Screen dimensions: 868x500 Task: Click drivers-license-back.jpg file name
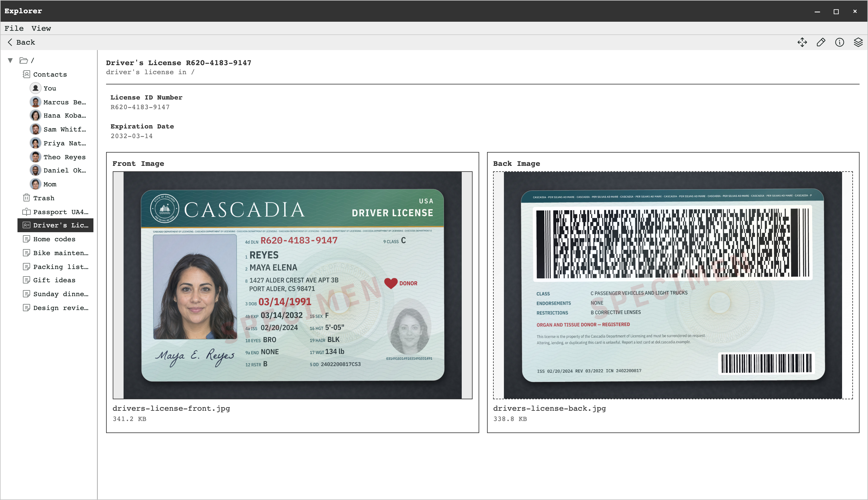click(x=549, y=408)
